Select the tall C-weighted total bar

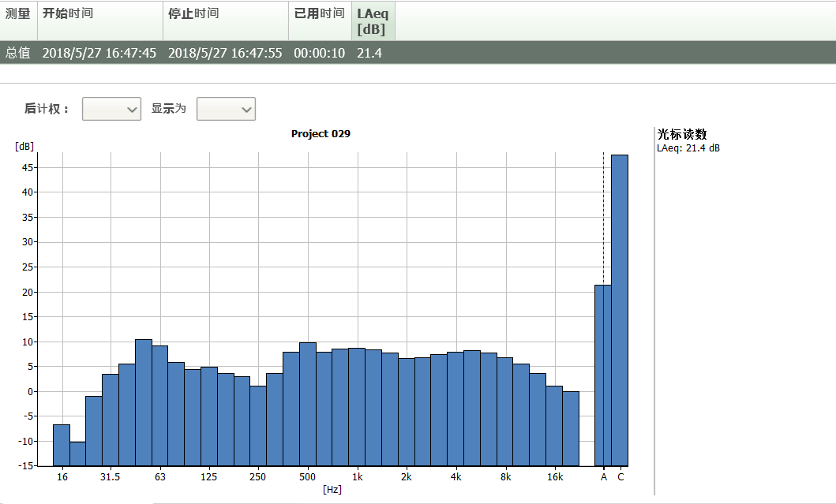tap(620, 309)
